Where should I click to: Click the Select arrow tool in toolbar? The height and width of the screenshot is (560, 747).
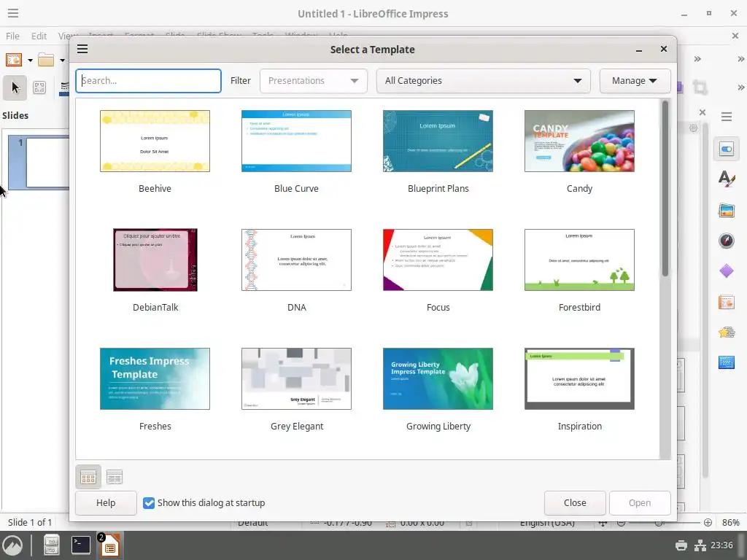click(x=15, y=87)
